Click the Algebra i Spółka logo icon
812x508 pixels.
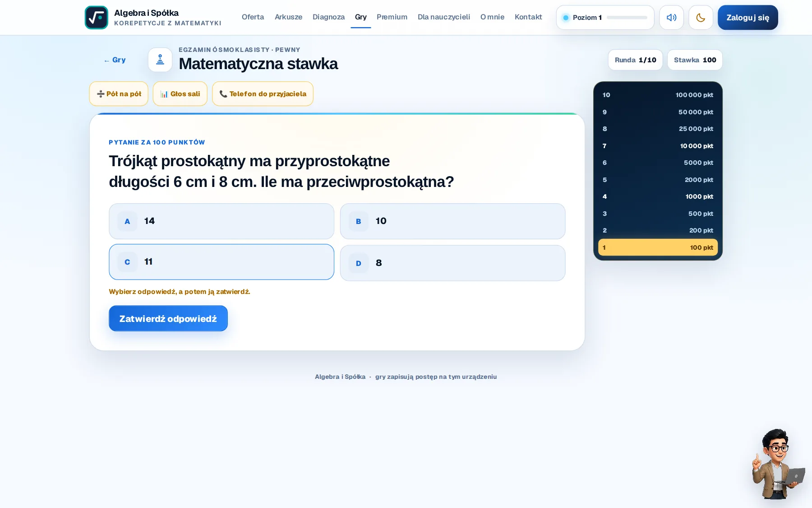[x=97, y=18]
